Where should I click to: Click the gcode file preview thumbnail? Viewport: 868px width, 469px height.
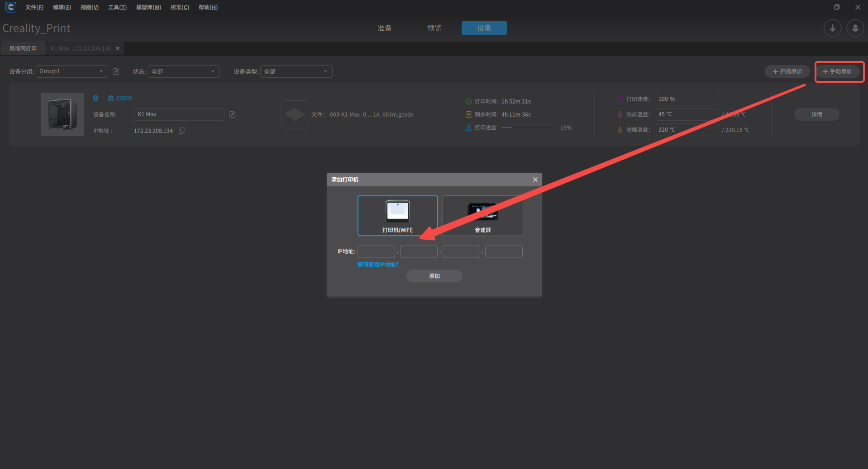coord(295,114)
